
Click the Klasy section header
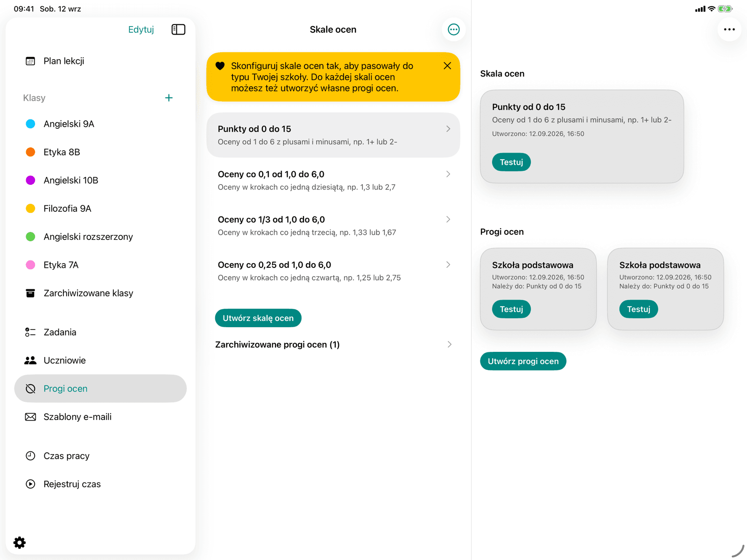[x=34, y=98]
